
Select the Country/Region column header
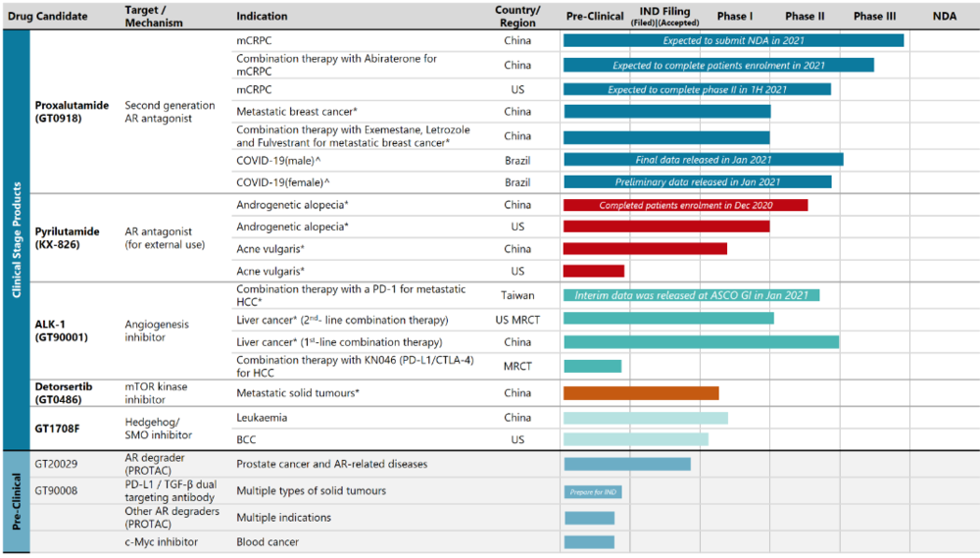pyautogui.click(x=517, y=17)
